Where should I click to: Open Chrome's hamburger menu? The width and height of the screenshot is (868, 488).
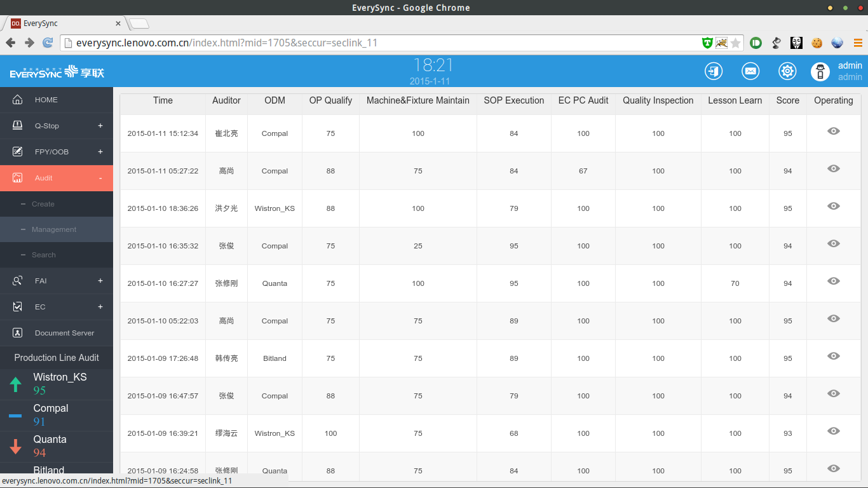(x=858, y=43)
